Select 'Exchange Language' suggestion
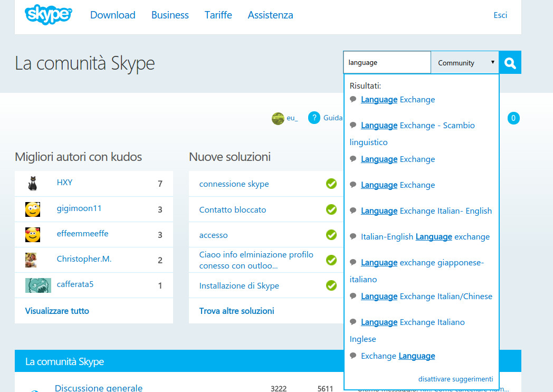553x392 pixels. [398, 356]
